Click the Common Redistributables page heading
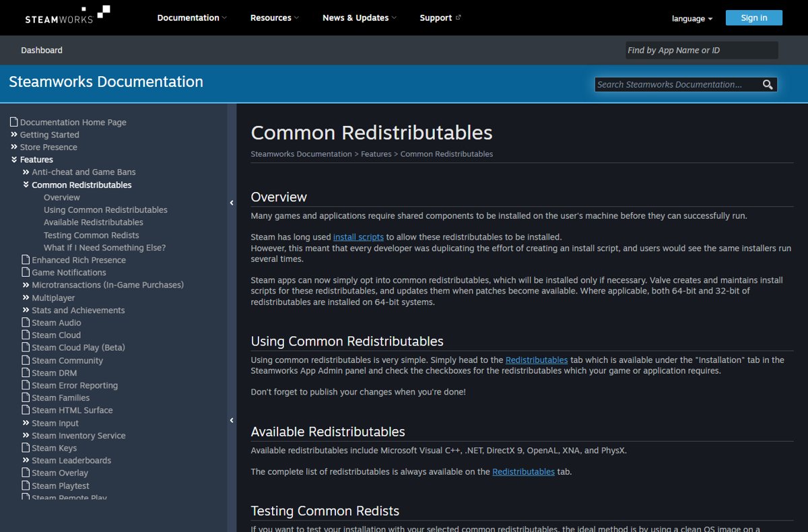The image size is (808, 532). [x=372, y=133]
